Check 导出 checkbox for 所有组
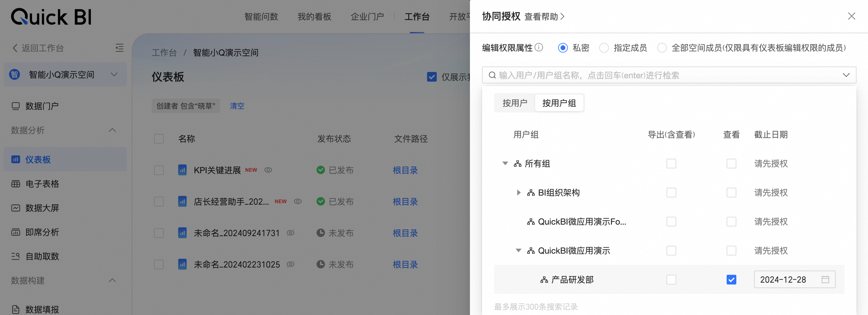868x315 pixels. [x=671, y=164]
